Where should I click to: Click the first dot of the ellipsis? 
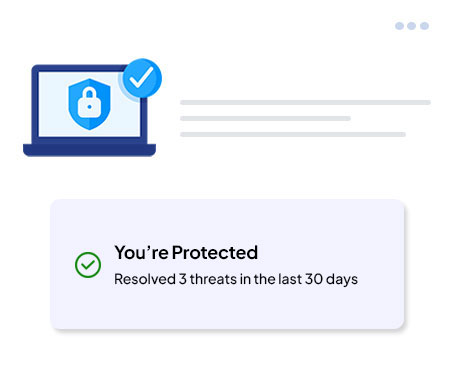(x=399, y=26)
